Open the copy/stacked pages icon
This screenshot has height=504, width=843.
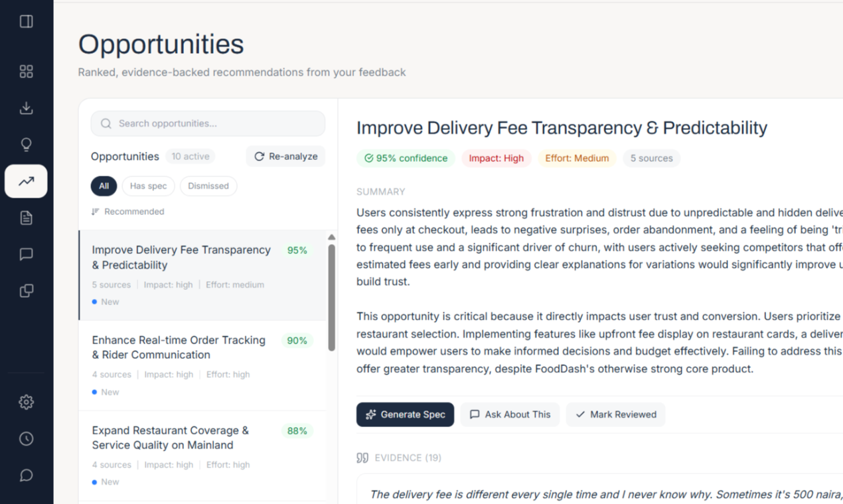pyautogui.click(x=27, y=290)
